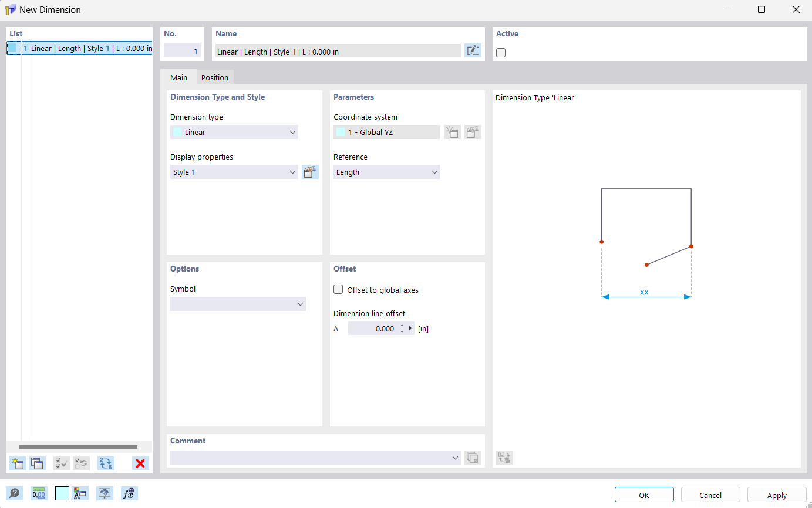Delete the dimension with the red X
This screenshot has width=812, height=508.
tap(140, 463)
